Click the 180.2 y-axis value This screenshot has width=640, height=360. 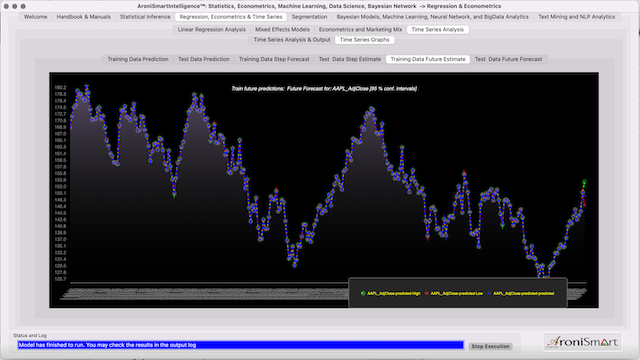click(60, 87)
